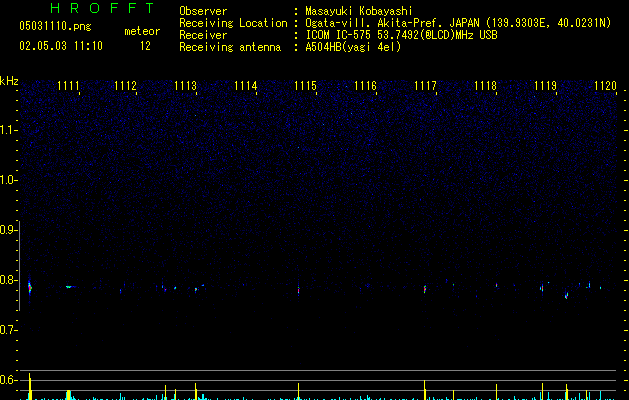Click the Receiver label
629x400 pixels.
pyautogui.click(x=203, y=35)
